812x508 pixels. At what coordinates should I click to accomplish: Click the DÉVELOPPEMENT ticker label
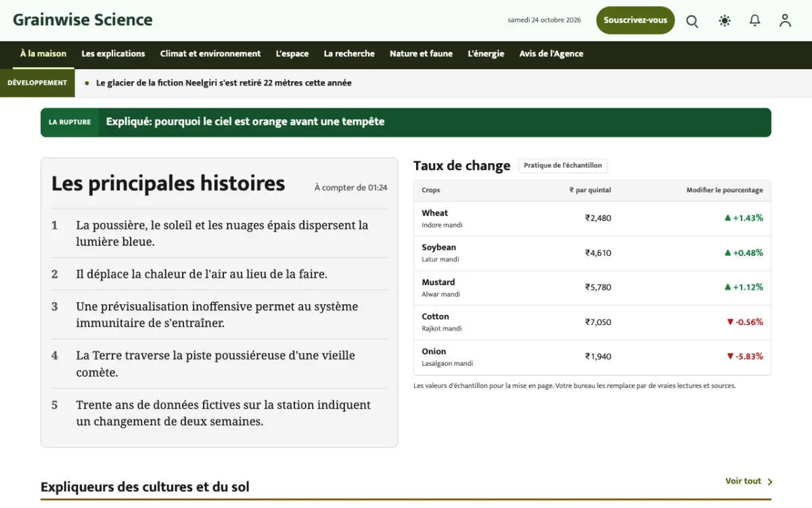[x=37, y=83]
